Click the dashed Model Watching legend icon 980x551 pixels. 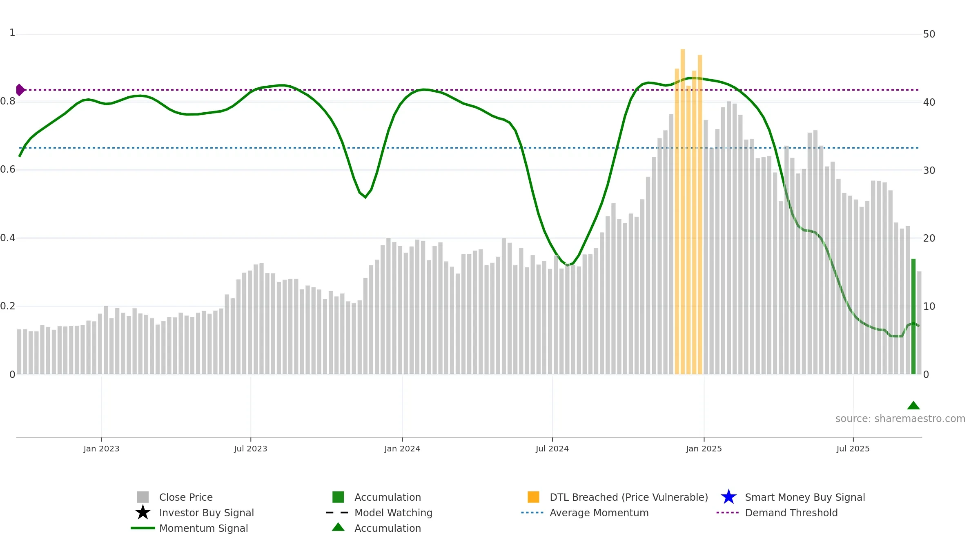(x=337, y=513)
